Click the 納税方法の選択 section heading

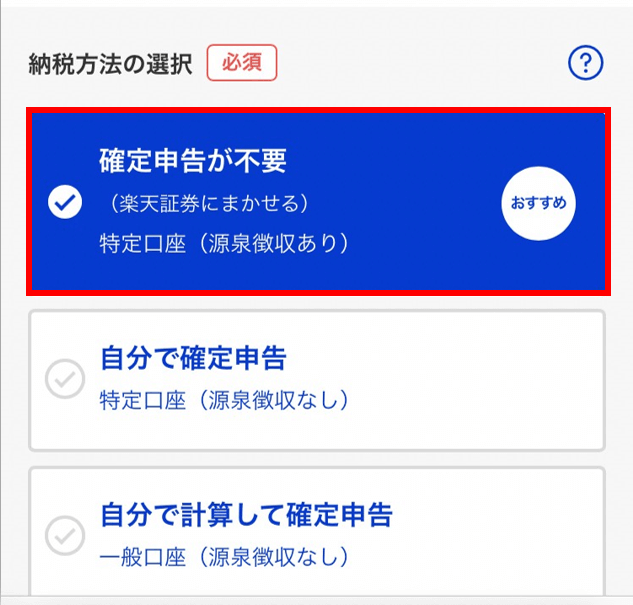click(110, 64)
